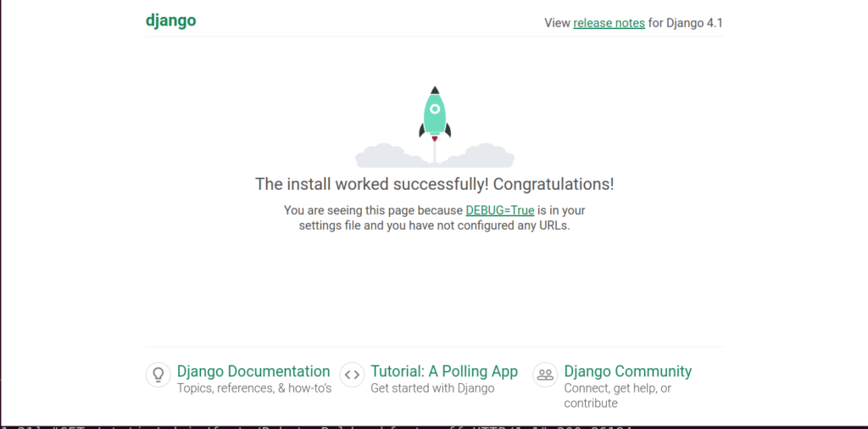Follow the DEBUG=True link
The height and width of the screenshot is (429, 868).
tap(499, 209)
